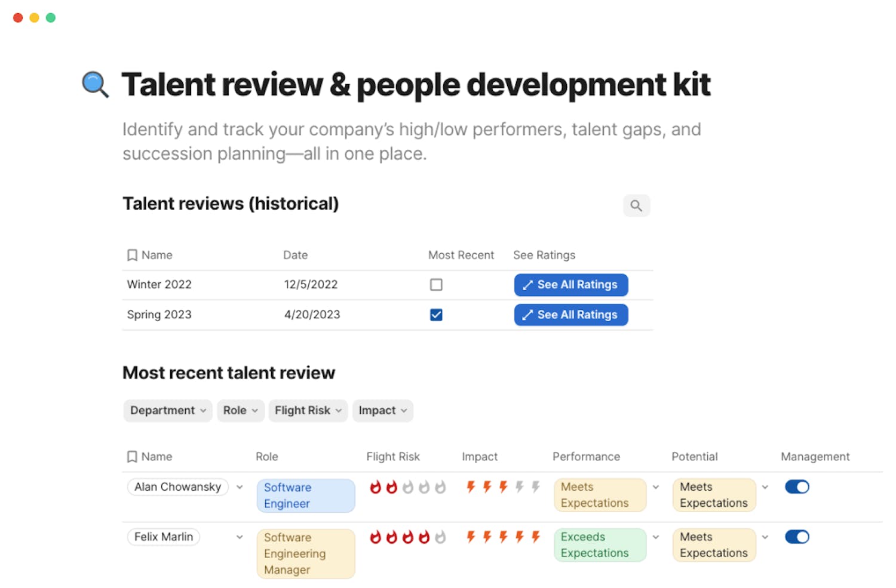
Task: Click Alan Chowansky's third flight risk flame
Action: point(408,487)
